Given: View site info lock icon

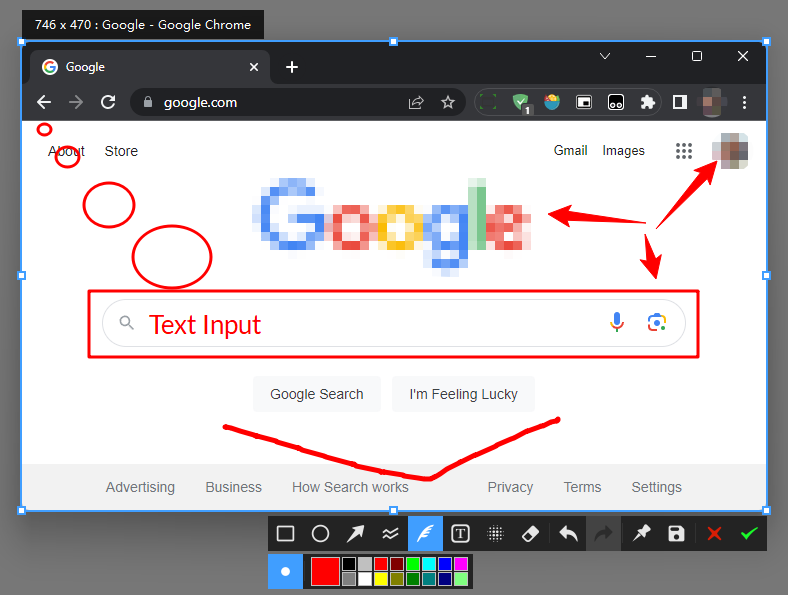Looking at the screenshot, I should 148,102.
